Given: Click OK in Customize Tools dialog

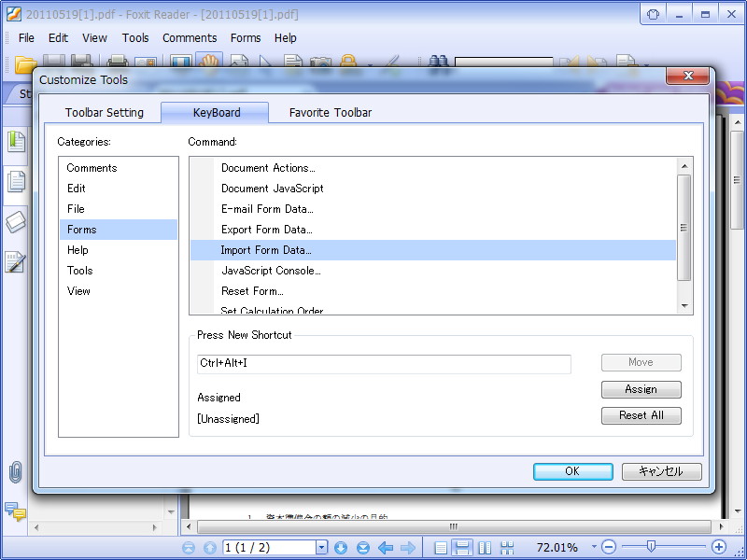Looking at the screenshot, I should tap(572, 471).
